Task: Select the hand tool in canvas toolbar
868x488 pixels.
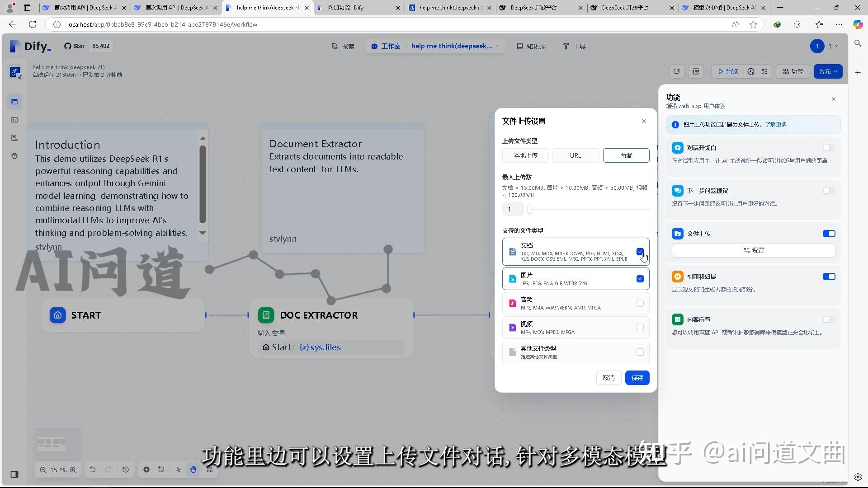Action: pos(193,469)
